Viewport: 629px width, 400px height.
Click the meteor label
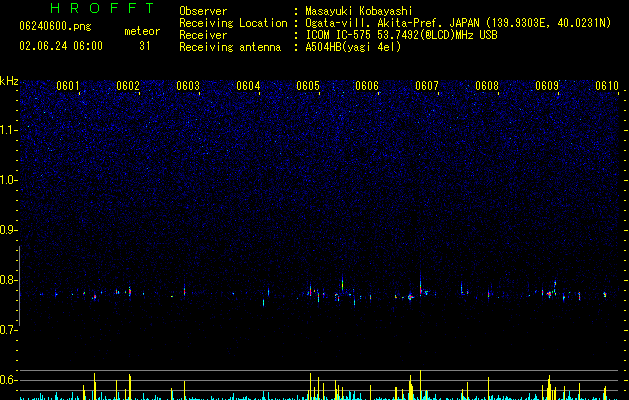point(142,31)
